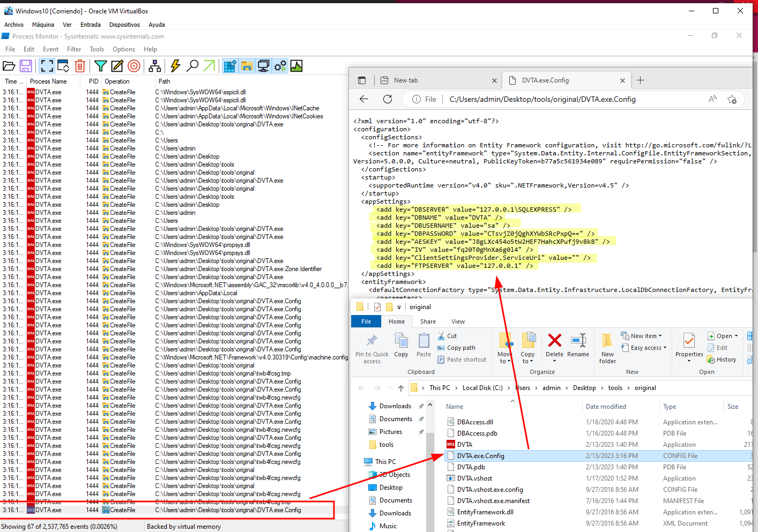Click the plus icon to add a browser tab
The width and height of the screenshot is (758, 532).
pos(640,80)
